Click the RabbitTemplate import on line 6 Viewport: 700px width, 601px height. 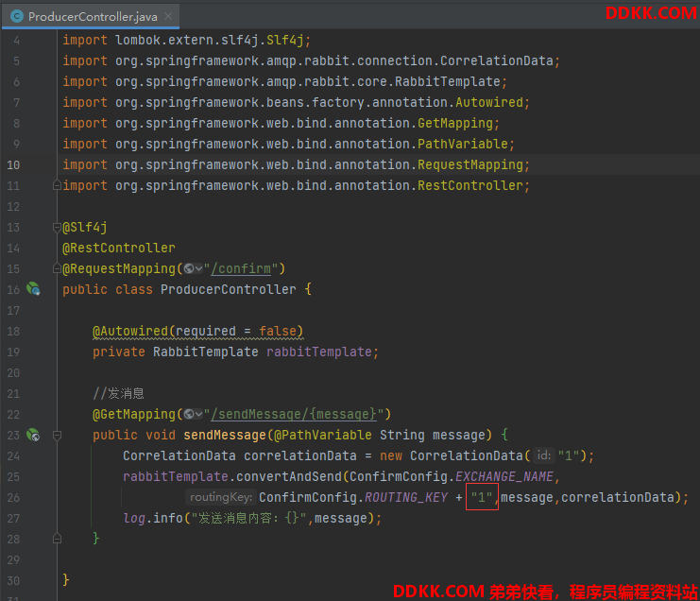[285, 81]
